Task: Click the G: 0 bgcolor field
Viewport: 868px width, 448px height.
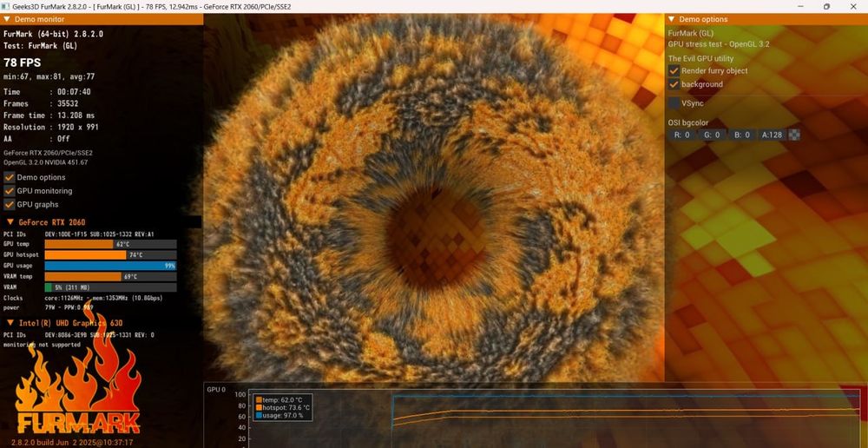Action: click(x=712, y=135)
